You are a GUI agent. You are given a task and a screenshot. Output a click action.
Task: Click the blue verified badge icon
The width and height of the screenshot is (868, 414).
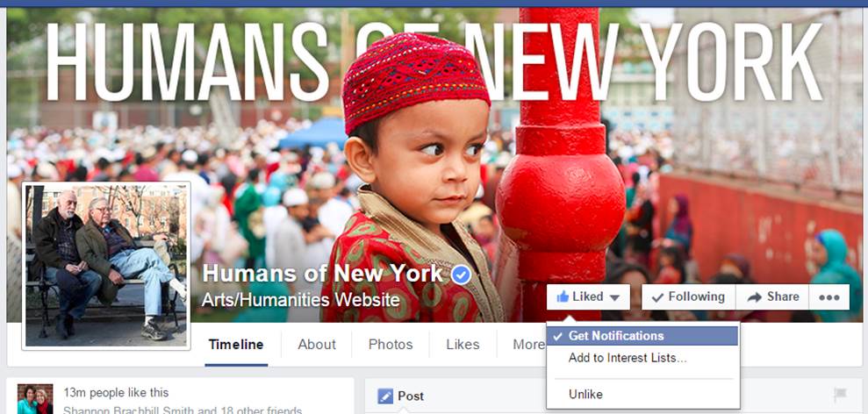pos(461,275)
